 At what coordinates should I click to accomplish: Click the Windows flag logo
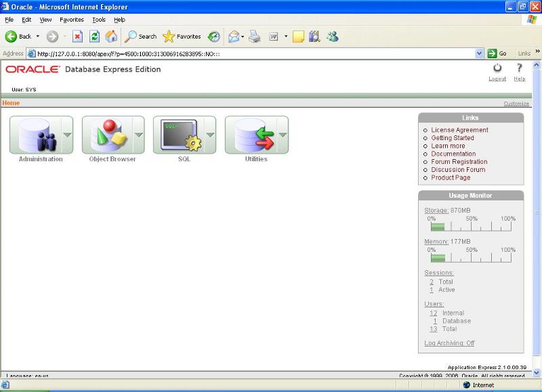[532, 20]
